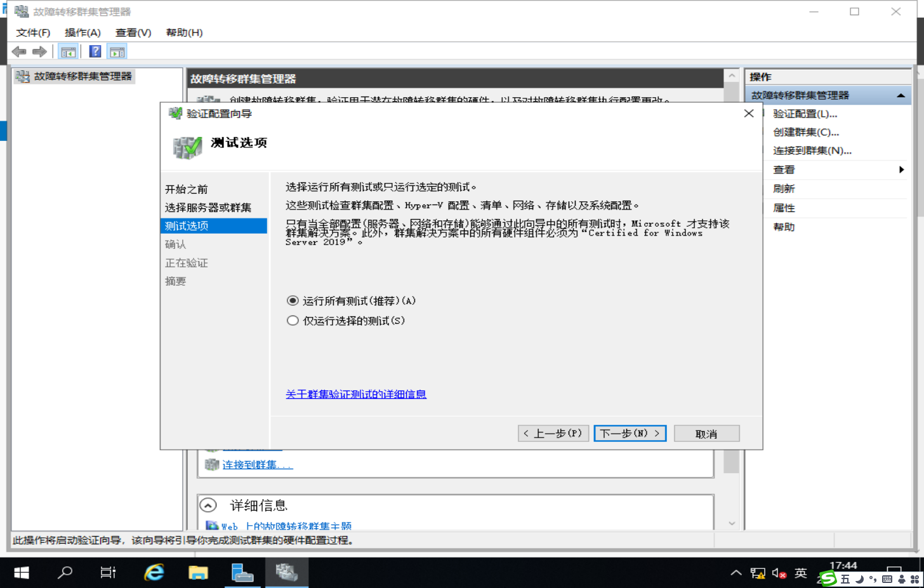Collapse the 详细信息 section

pos(208,505)
